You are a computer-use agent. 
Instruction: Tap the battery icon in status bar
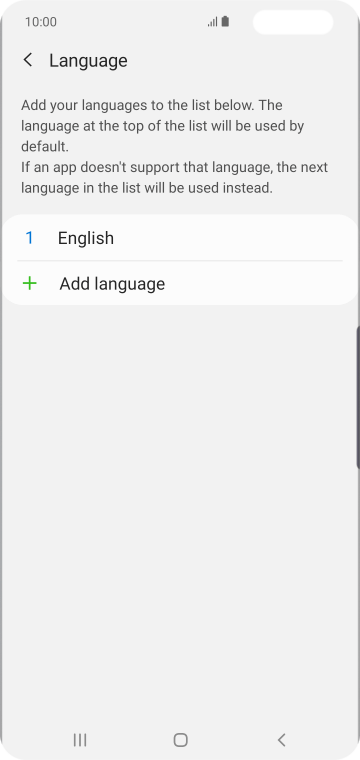click(x=225, y=22)
